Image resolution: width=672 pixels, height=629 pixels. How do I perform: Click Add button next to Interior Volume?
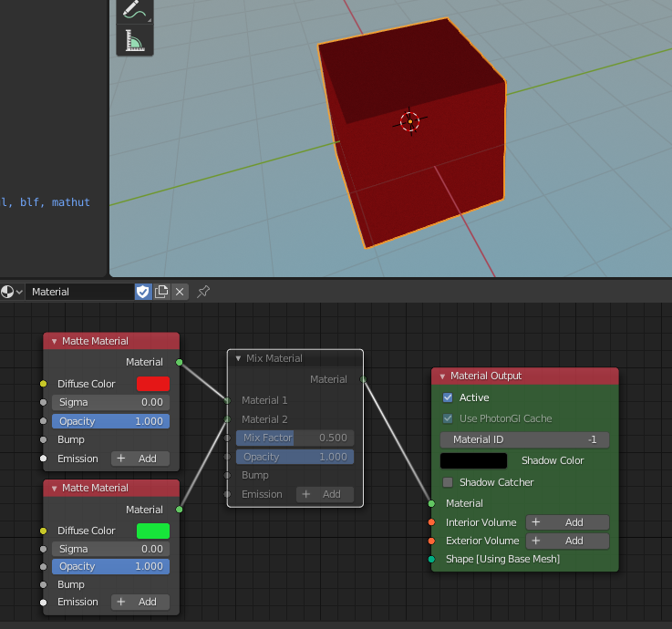[x=566, y=522]
